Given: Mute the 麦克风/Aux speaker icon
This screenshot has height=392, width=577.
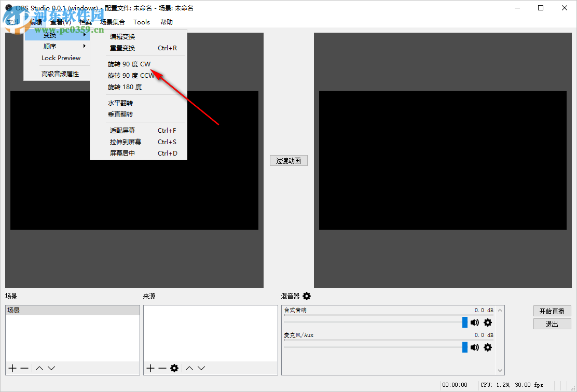Looking at the screenshot, I should [x=474, y=347].
